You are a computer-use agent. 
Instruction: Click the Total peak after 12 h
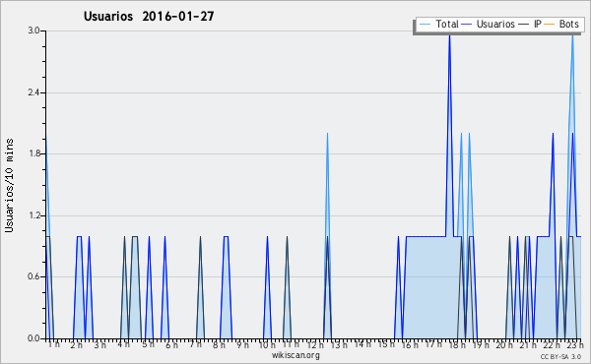click(328, 134)
